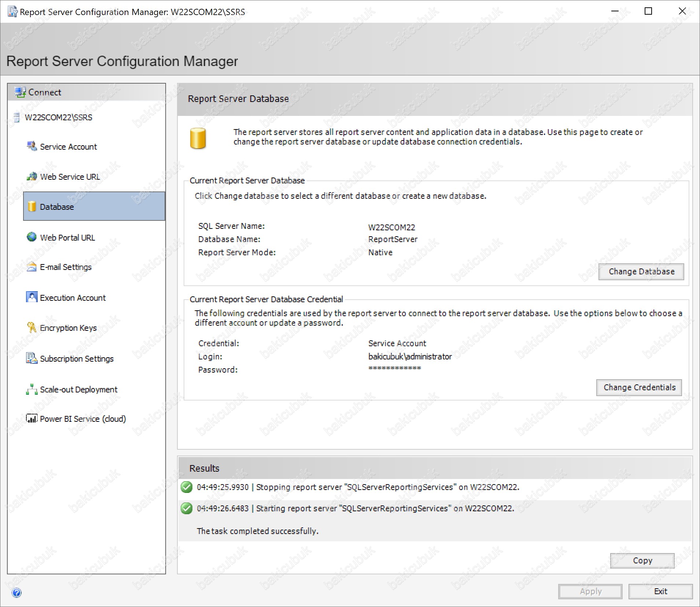Open the Web Portal URL page
The width and height of the screenshot is (700, 607).
(x=67, y=238)
